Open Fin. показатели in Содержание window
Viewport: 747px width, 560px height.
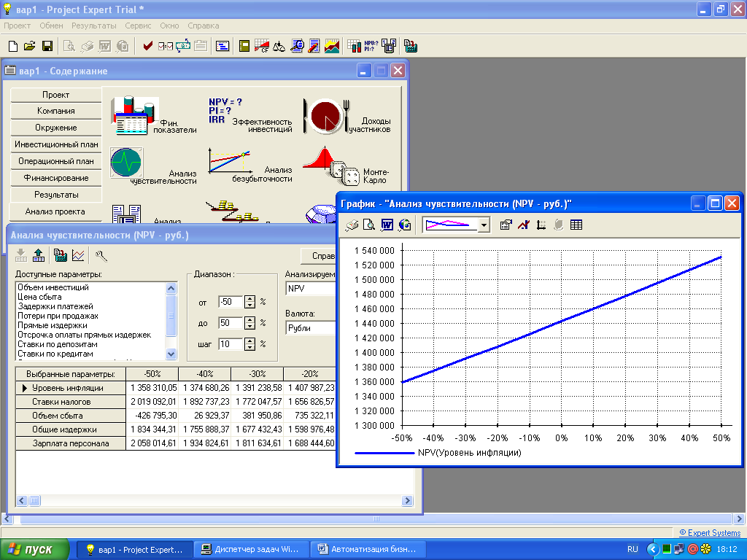coord(153,116)
